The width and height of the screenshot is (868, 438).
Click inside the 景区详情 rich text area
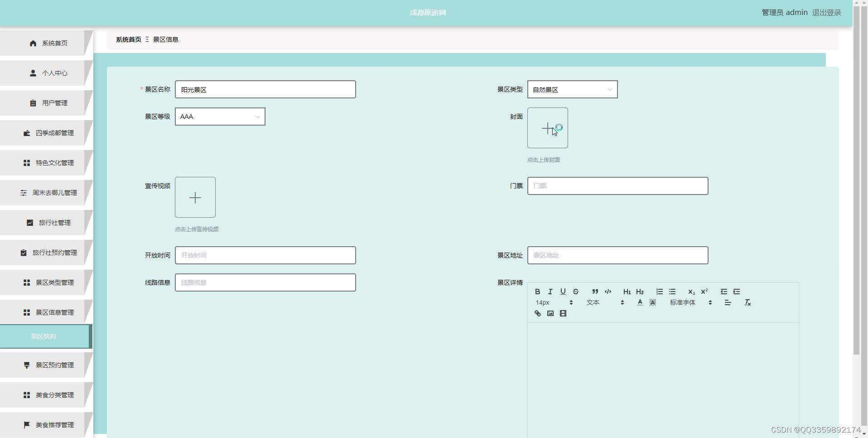tap(663, 380)
